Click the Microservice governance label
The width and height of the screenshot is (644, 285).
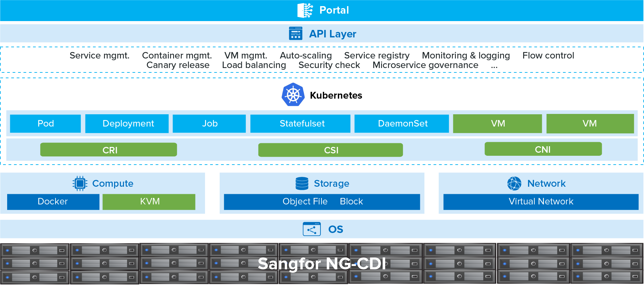[425, 65]
